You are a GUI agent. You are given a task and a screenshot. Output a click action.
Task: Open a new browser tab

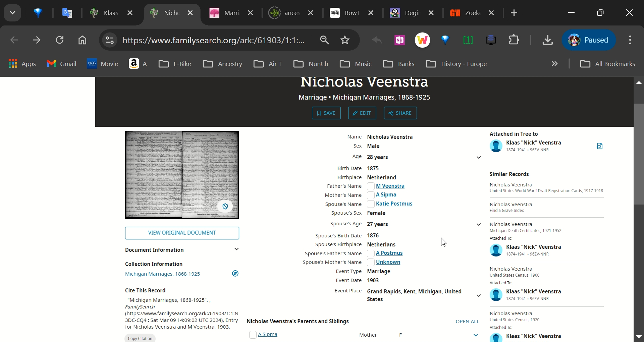(514, 13)
